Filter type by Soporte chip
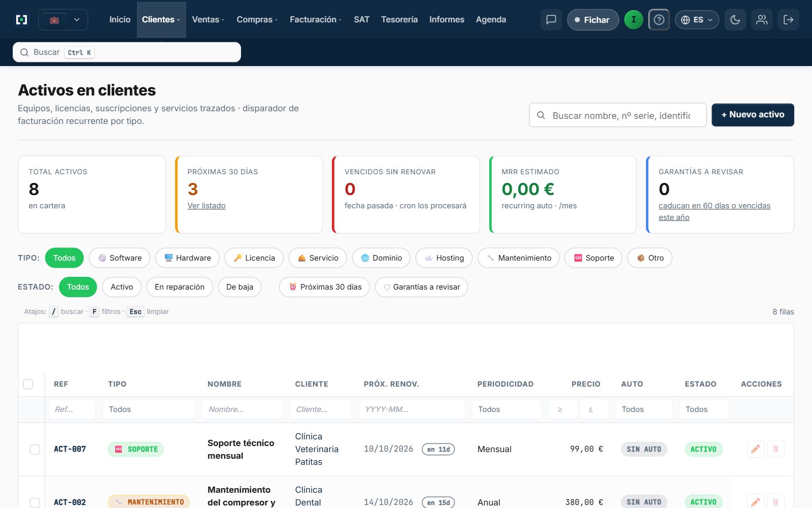812x508 pixels. pos(593,258)
